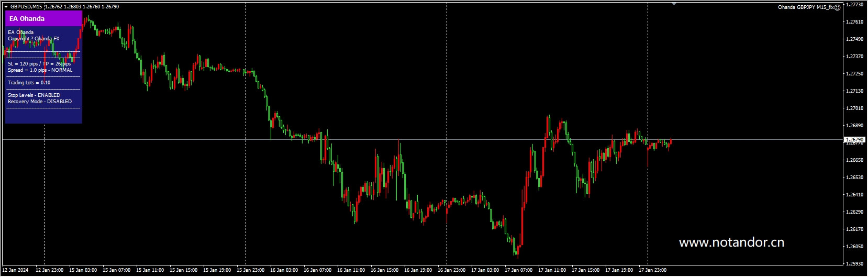
Task: Click the 17 Jan 07:00 time label
Action: (x=519, y=270)
